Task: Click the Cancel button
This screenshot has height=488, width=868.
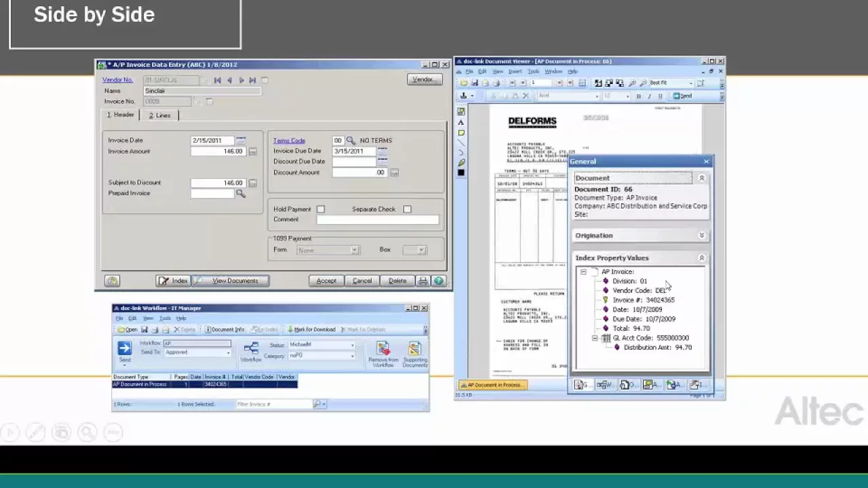Action: click(362, 281)
